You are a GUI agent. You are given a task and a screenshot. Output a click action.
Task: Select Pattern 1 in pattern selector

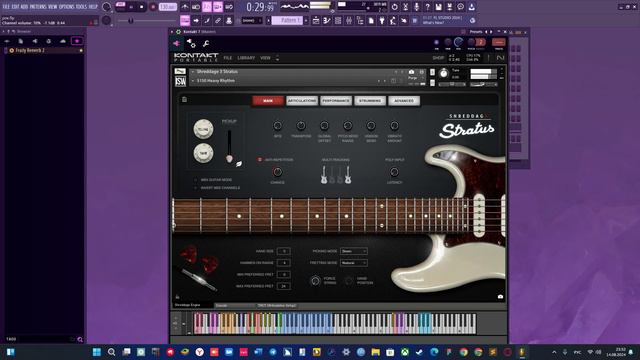tap(287, 20)
